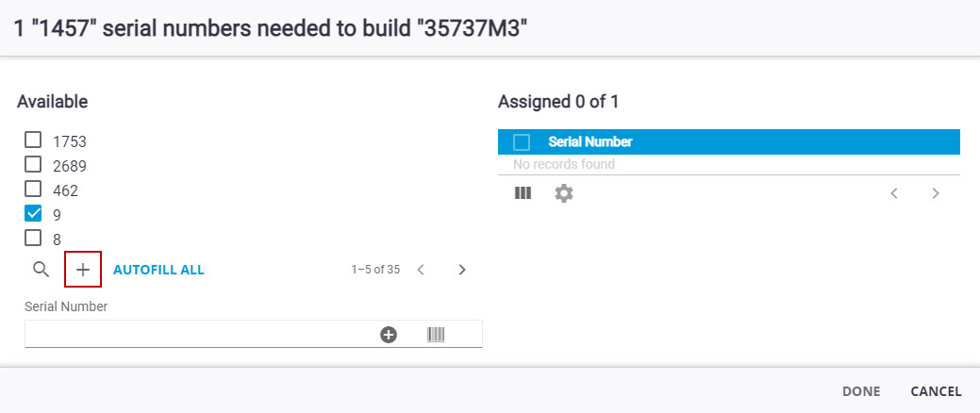Image resolution: width=980 pixels, height=413 pixels.
Task: Click the AUTOFILL ALL link
Action: point(158,270)
